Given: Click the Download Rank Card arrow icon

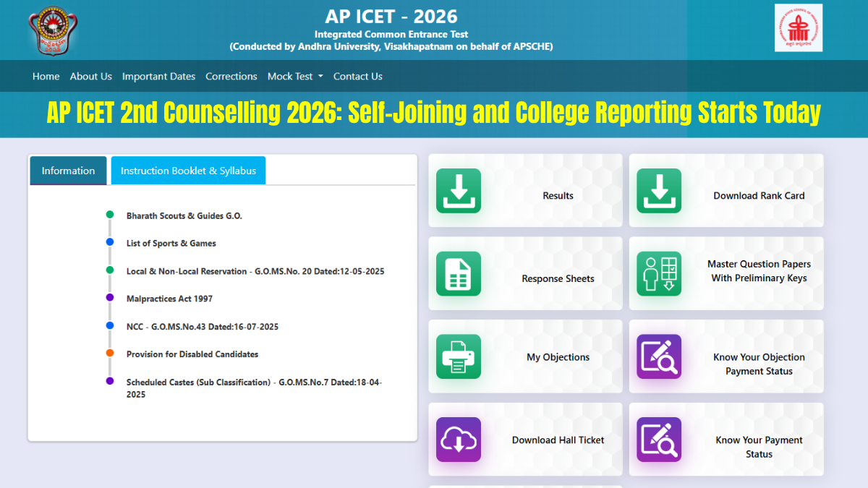Looking at the screenshot, I should pyautogui.click(x=659, y=191).
